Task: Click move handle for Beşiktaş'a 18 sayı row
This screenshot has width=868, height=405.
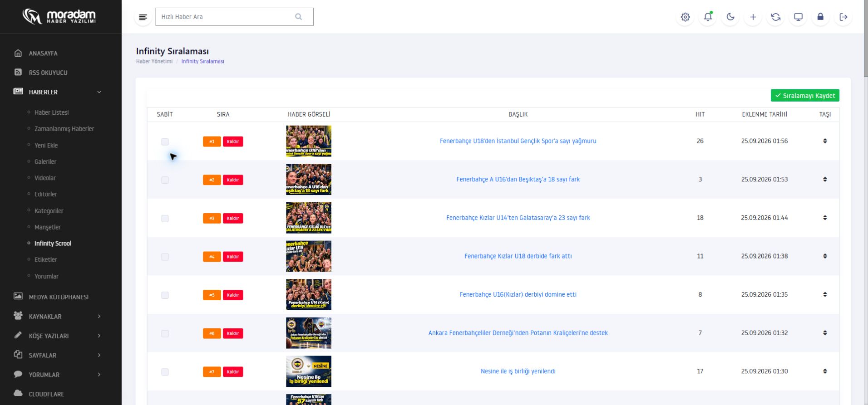Action: [x=825, y=180]
